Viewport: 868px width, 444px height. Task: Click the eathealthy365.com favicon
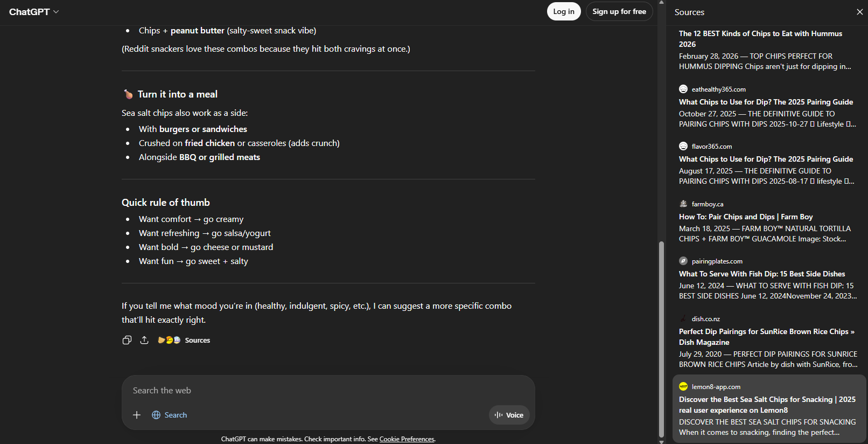(683, 89)
